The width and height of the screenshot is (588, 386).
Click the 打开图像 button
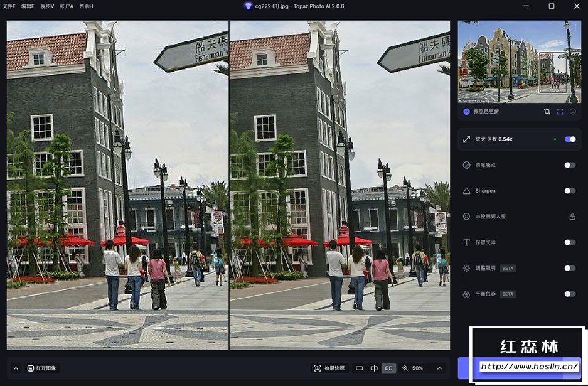click(41, 368)
